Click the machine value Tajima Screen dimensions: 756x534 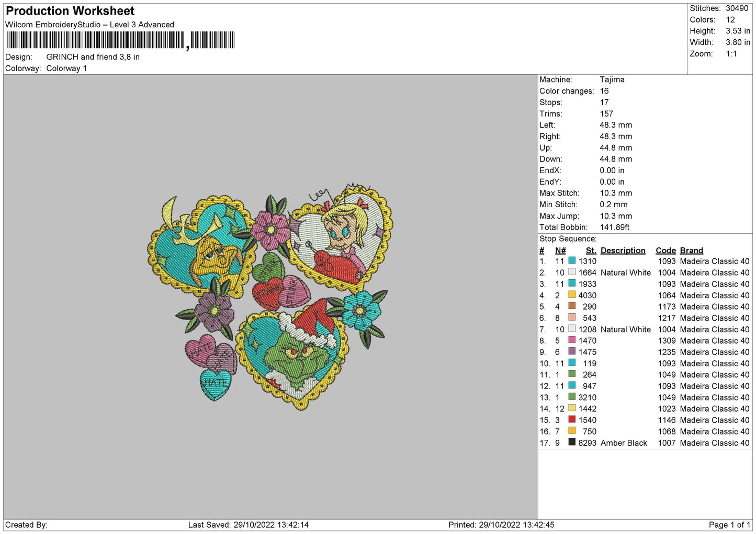click(x=612, y=79)
